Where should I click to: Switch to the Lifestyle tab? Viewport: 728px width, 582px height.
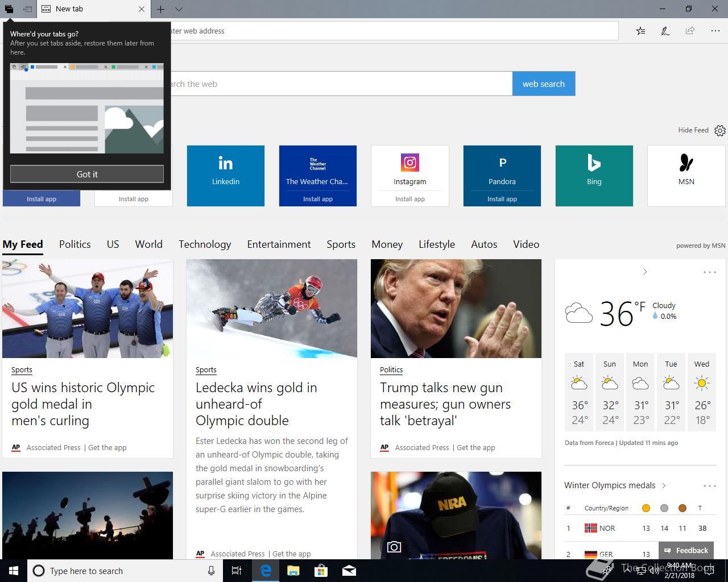pos(437,244)
